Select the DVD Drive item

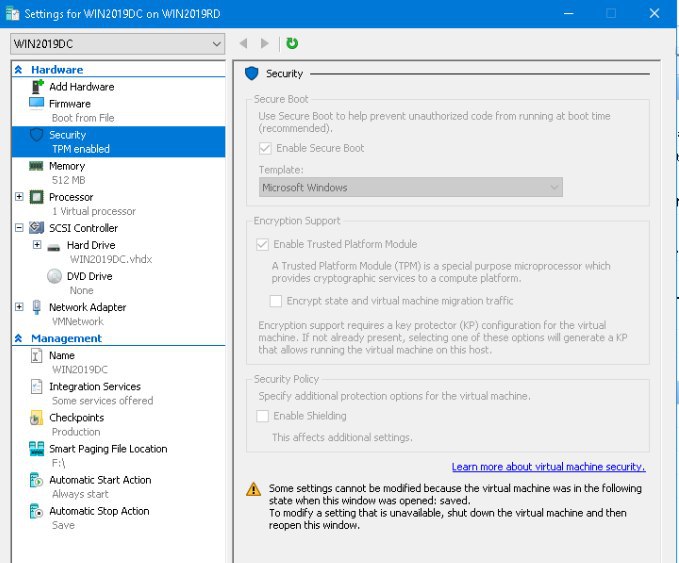tap(90, 276)
